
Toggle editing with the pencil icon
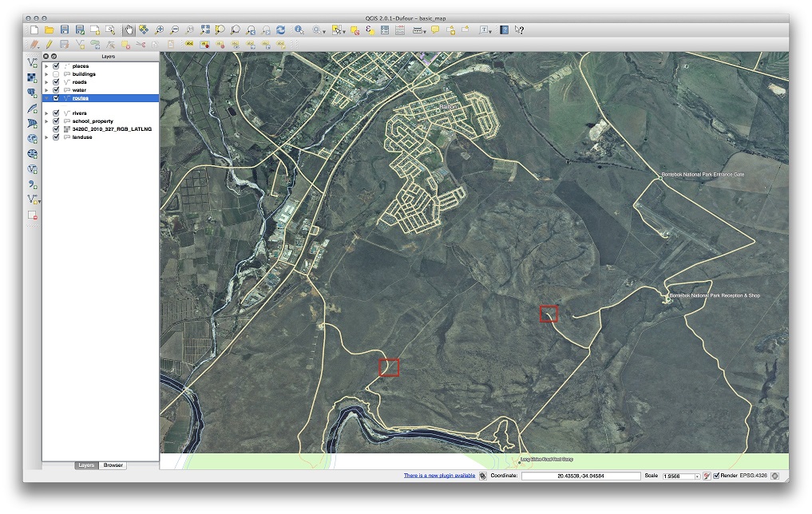(x=49, y=45)
